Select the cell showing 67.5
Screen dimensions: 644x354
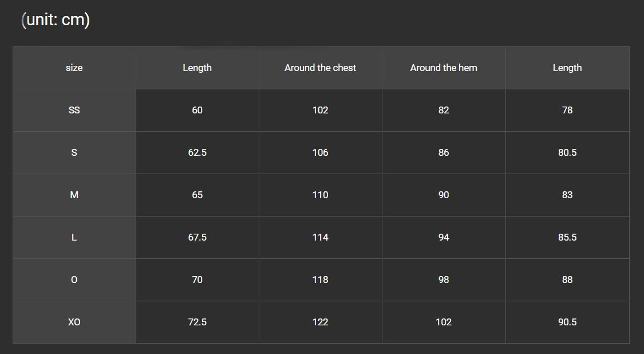[197, 237]
